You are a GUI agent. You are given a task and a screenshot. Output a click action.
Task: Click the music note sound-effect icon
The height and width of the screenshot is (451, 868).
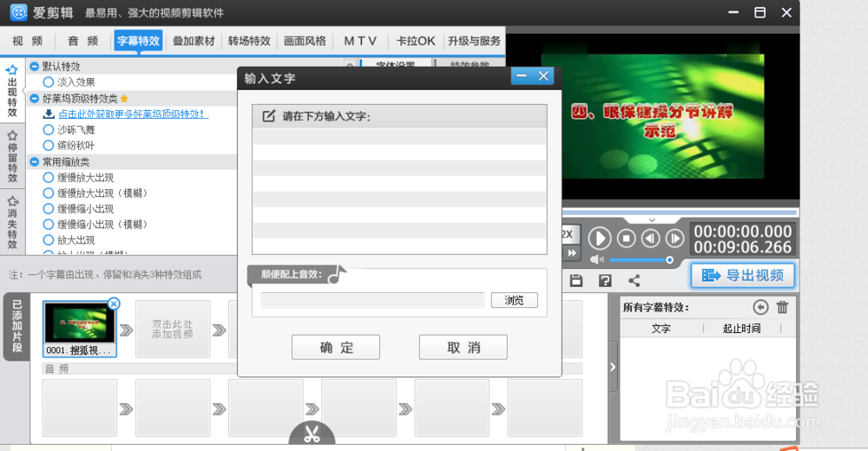coord(337,274)
